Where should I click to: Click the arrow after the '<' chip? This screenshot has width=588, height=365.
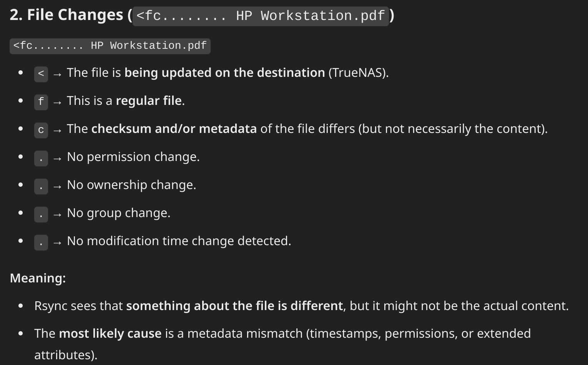(x=57, y=74)
